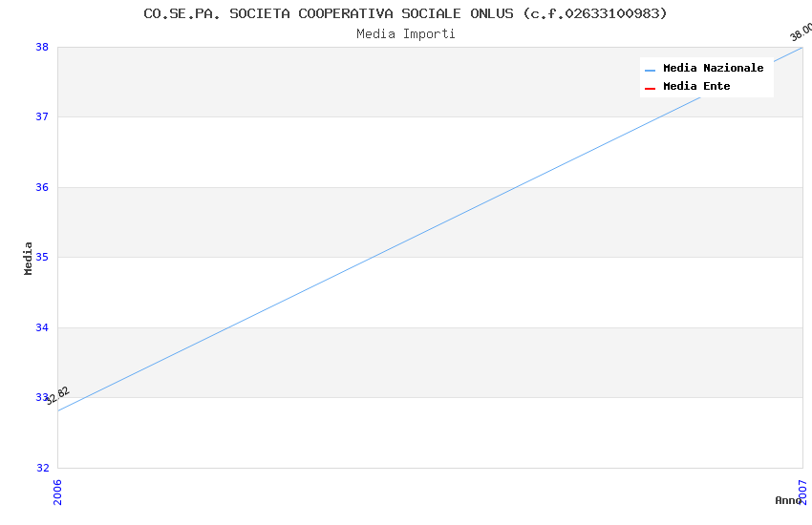Select the Media Nazionale legend label

713,68
